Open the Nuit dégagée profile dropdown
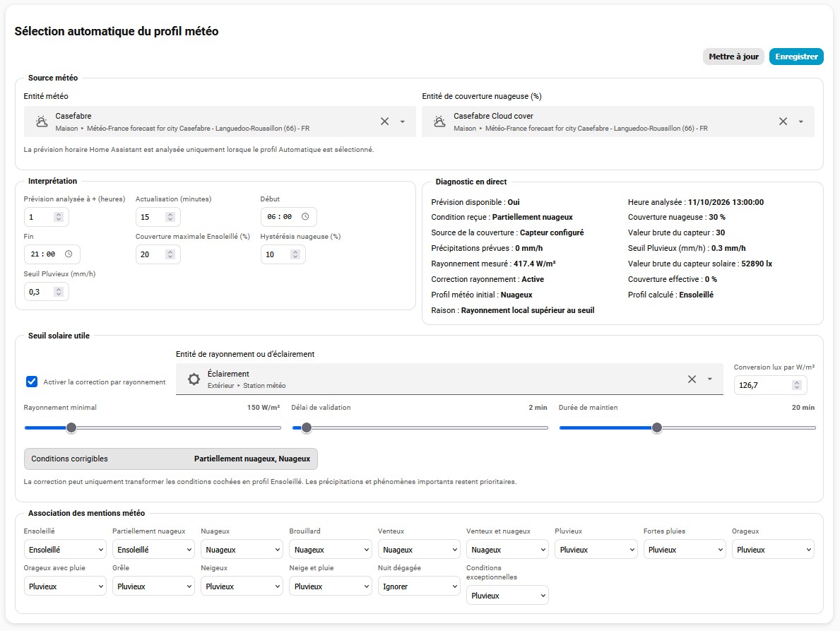The image size is (840, 631). [419, 586]
